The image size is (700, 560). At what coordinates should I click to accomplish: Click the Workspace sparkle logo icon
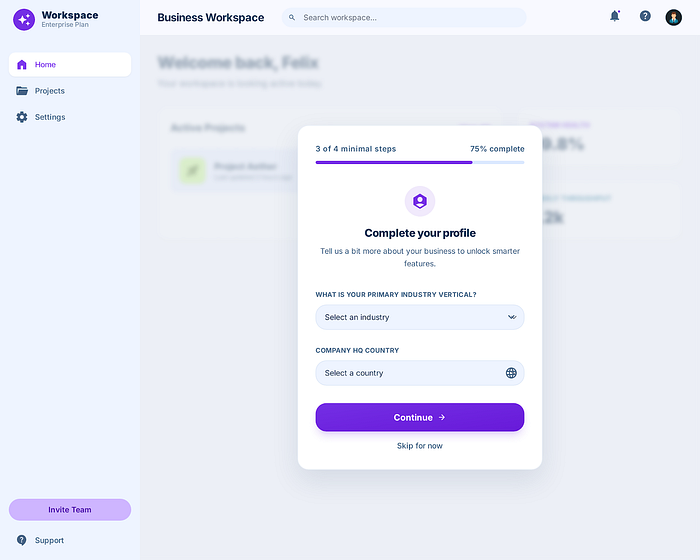pyautogui.click(x=24, y=20)
